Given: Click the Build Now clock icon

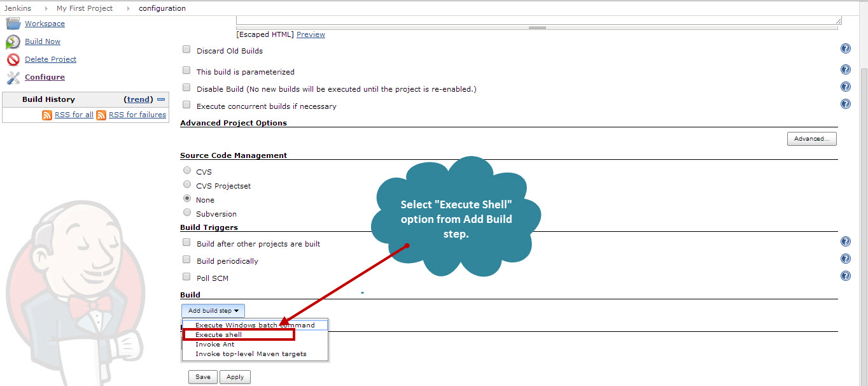Looking at the screenshot, I should click(13, 42).
